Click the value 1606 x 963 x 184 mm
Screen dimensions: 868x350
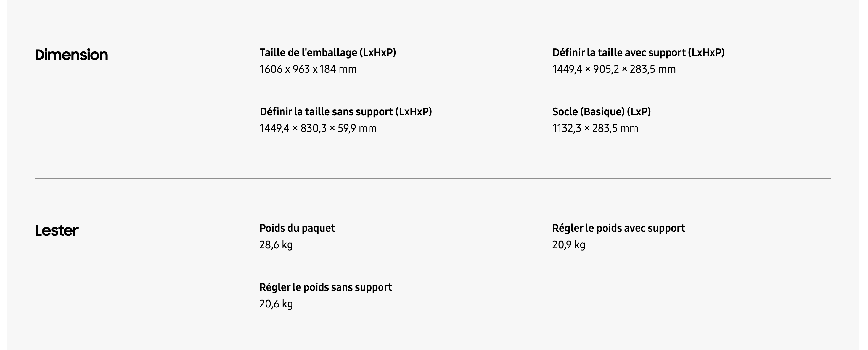pos(308,69)
